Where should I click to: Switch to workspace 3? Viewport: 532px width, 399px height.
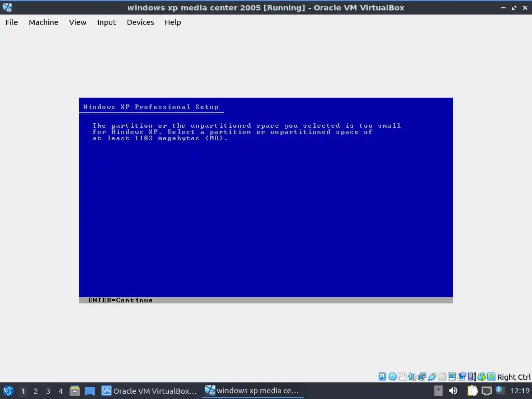48,391
